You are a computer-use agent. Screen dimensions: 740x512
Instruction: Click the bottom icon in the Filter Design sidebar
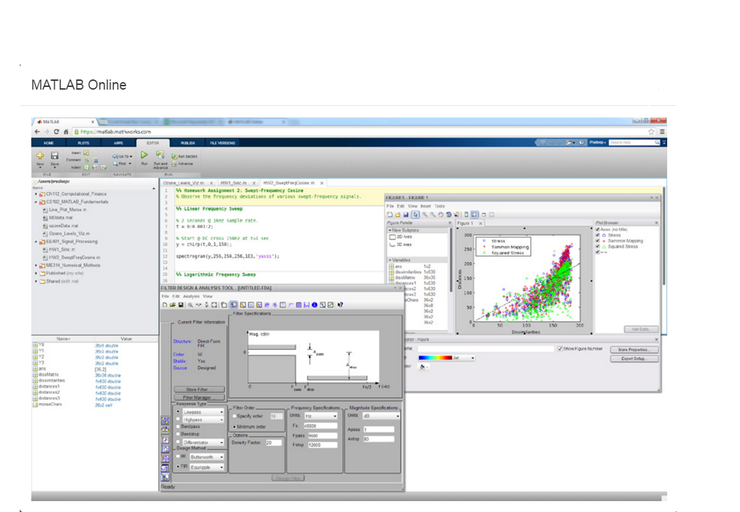pyautogui.click(x=165, y=478)
